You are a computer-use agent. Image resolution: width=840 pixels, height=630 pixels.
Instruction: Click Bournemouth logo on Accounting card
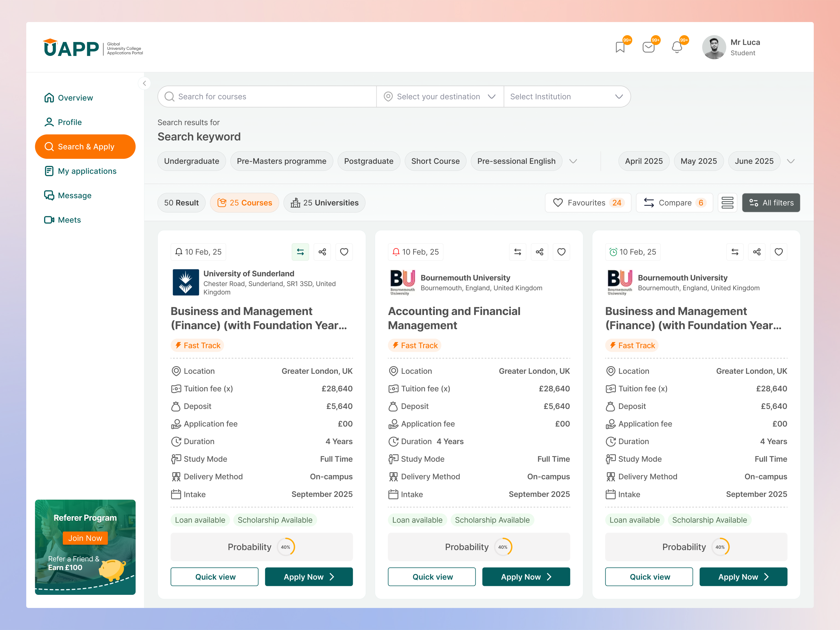[x=402, y=282]
